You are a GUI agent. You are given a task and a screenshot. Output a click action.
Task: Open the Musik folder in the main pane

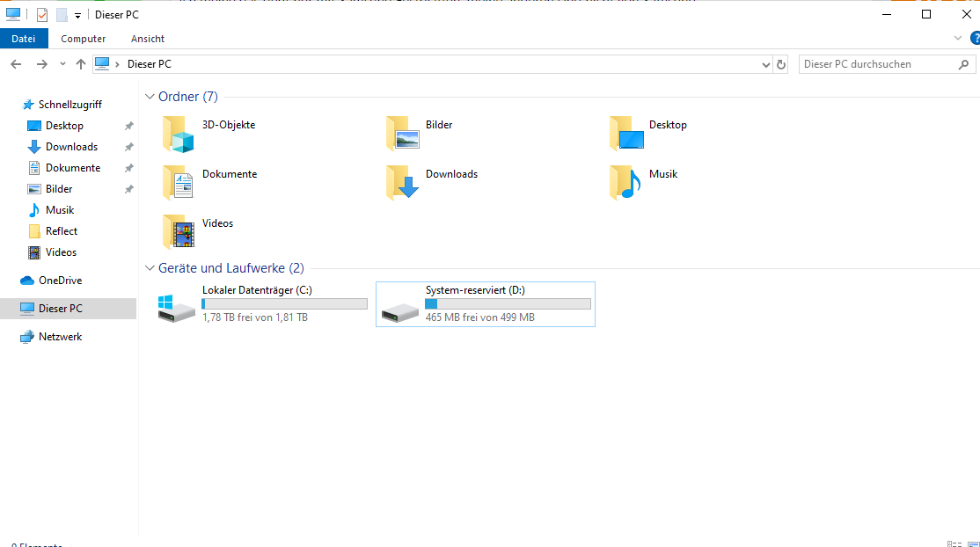point(662,173)
